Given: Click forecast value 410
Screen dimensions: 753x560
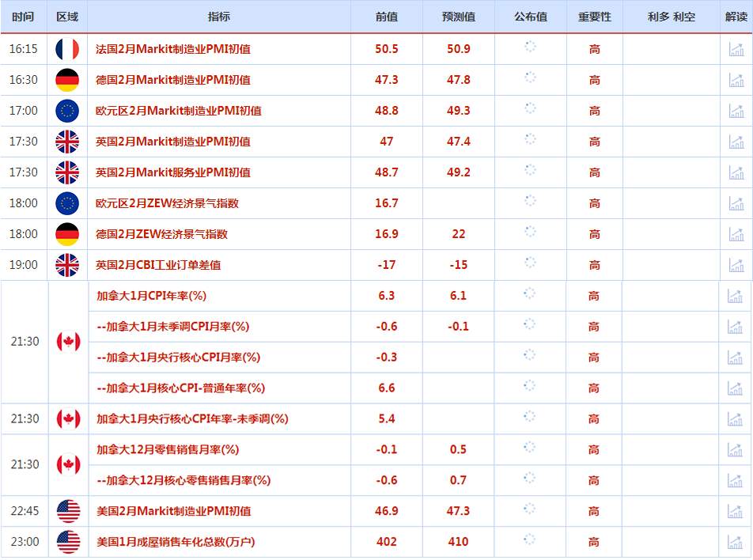Looking at the screenshot, I should pos(458,542).
